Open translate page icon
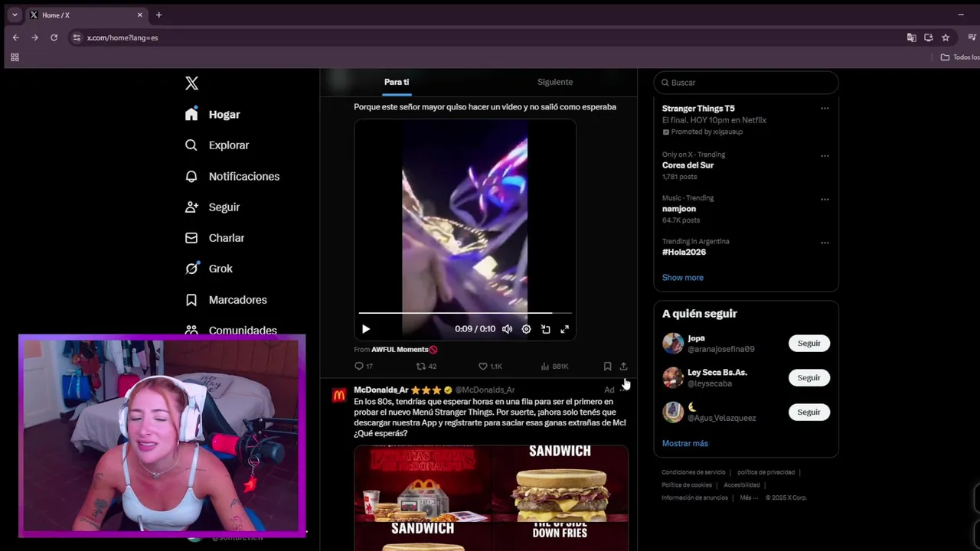This screenshot has width=980, height=551. pyautogui.click(x=911, y=37)
